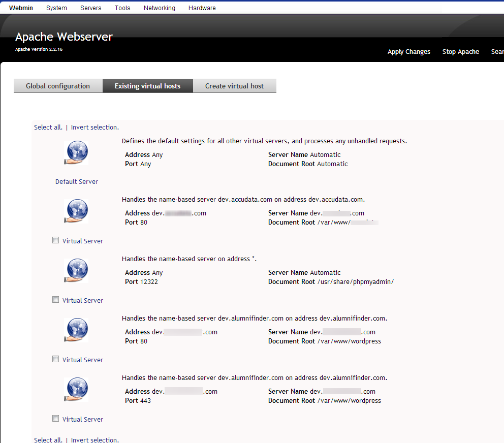This screenshot has width=504, height=443.
Task: Click the Apply Changes link
Action: 408,52
